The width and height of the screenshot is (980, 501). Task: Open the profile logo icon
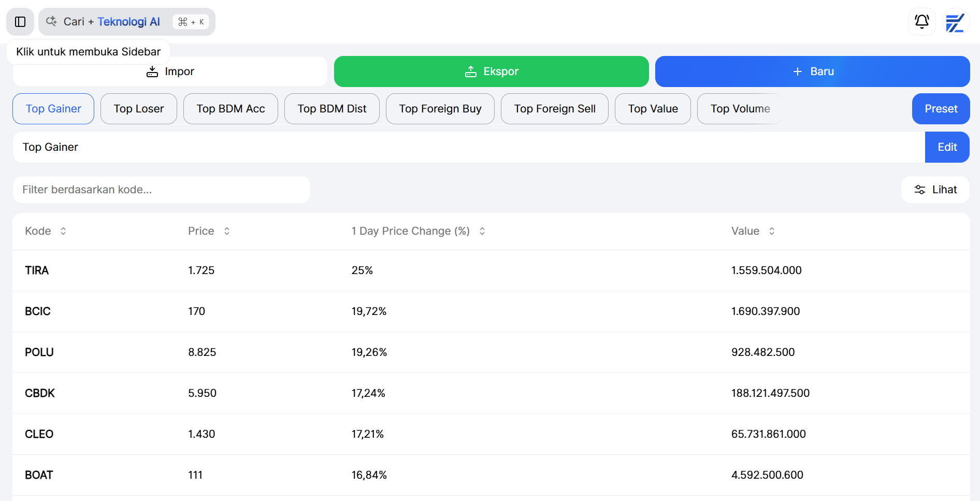click(x=955, y=22)
